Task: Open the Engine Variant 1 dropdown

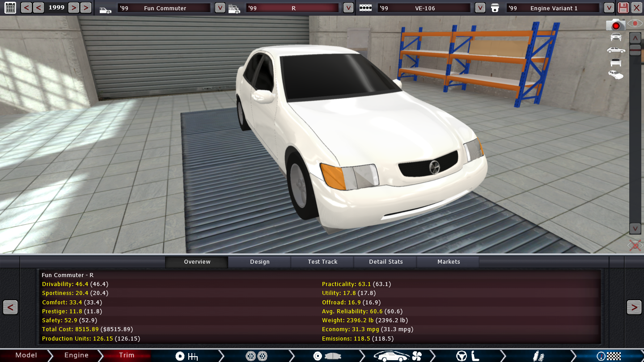Action: tap(609, 8)
